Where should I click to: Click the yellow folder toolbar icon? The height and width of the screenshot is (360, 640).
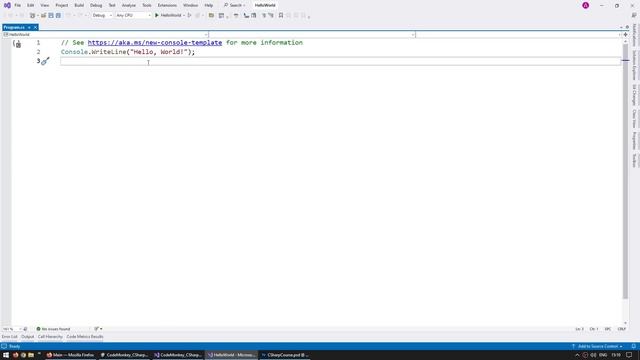coord(211,16)
